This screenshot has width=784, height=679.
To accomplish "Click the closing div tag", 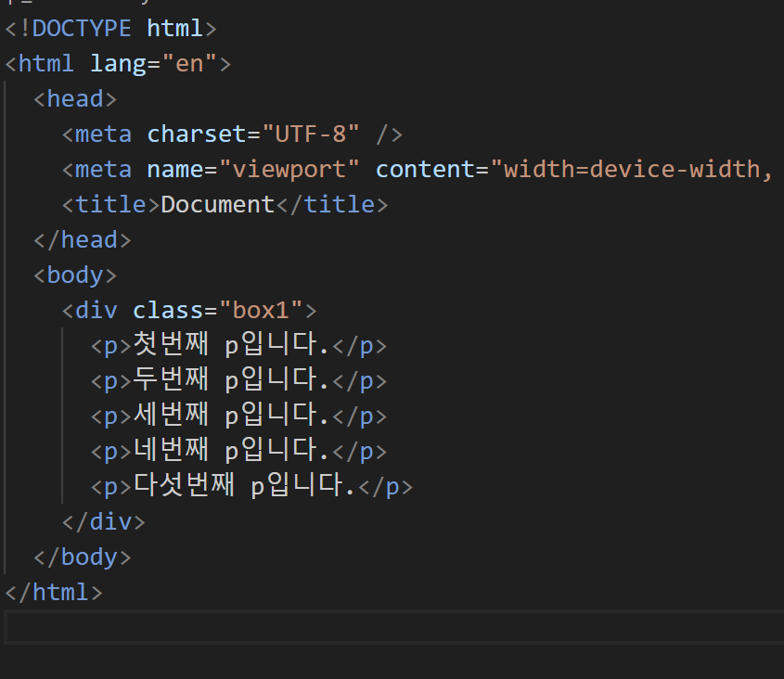I will click(x=104, y=522).
